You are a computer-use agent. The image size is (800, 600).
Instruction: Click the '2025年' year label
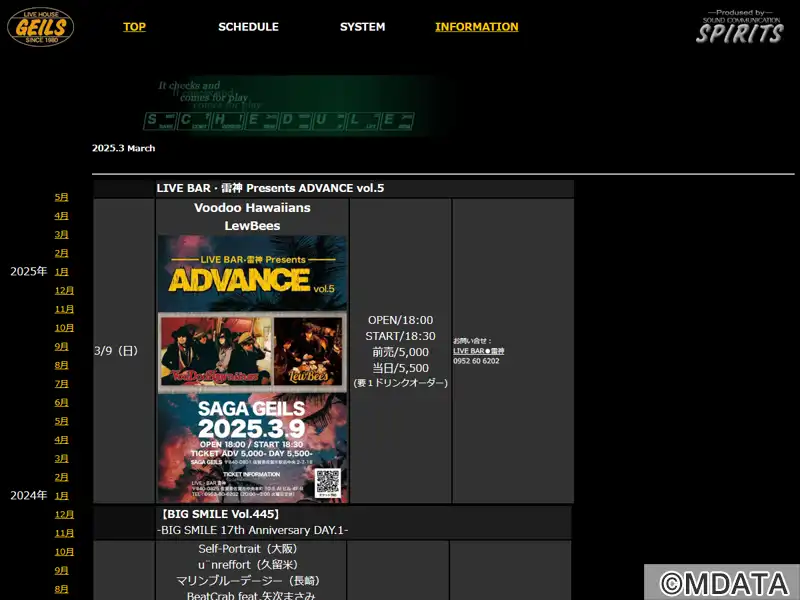[x=29, y=271]
